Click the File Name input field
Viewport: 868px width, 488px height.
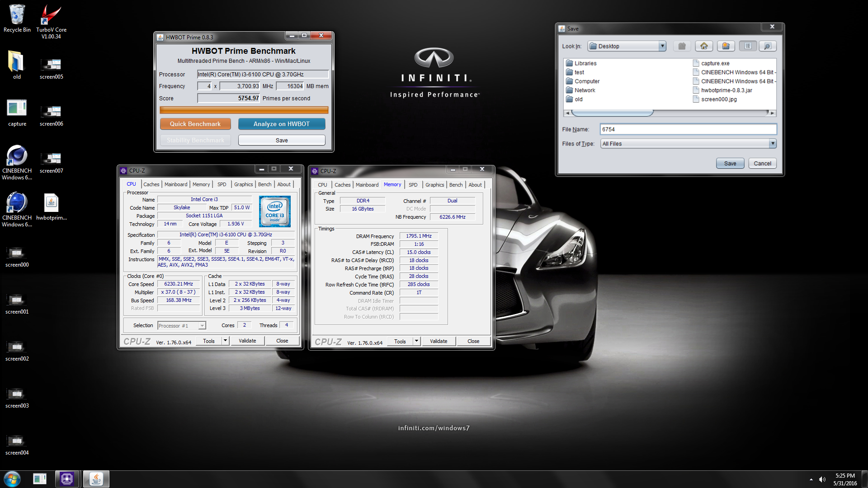click(x=688, y=129)
